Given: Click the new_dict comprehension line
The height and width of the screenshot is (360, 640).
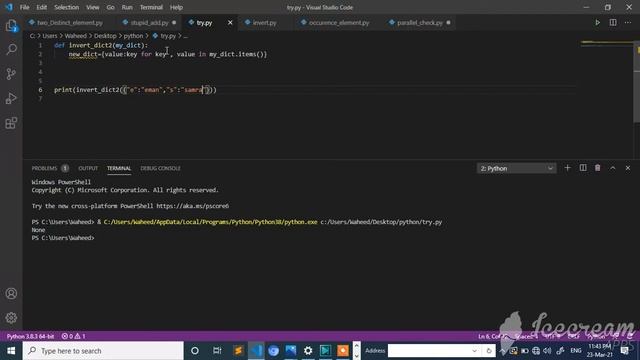Looking at the screenshot, I should point(168,54).
